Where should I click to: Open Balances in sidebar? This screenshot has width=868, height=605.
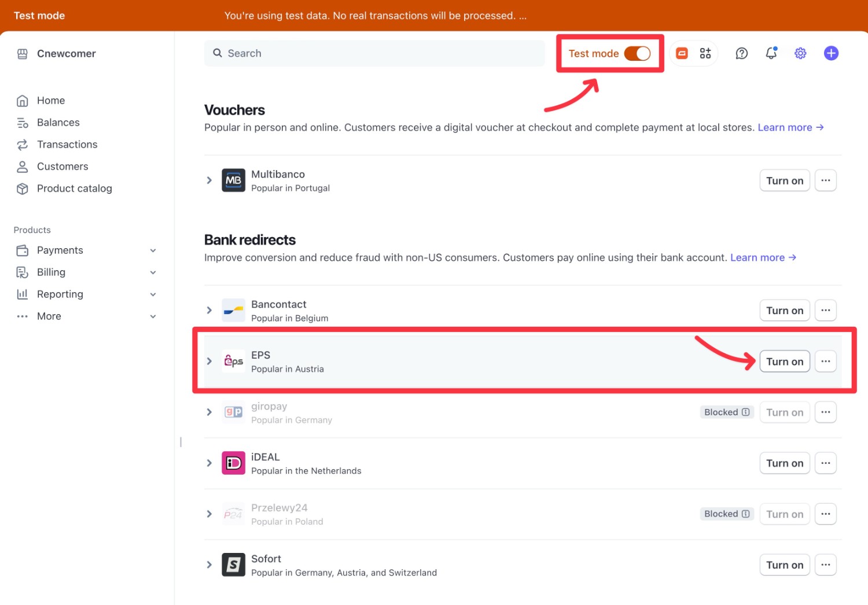pos(58,123)
